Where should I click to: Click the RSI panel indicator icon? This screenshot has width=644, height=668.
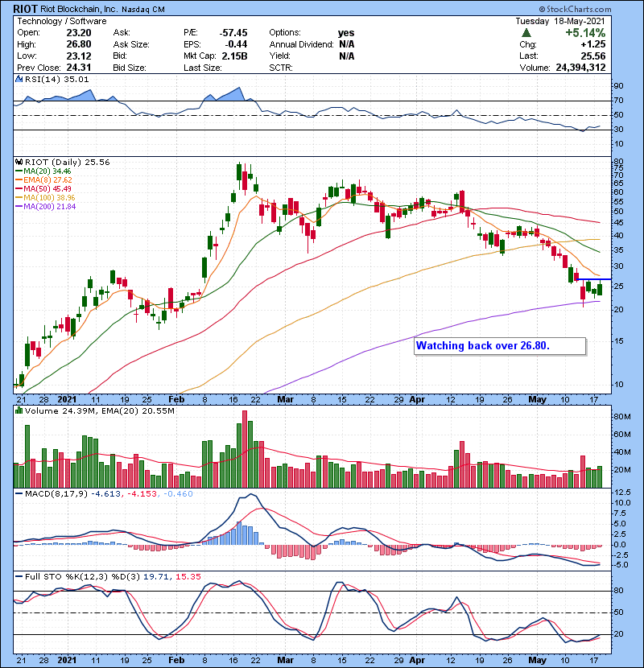point(19,79)
